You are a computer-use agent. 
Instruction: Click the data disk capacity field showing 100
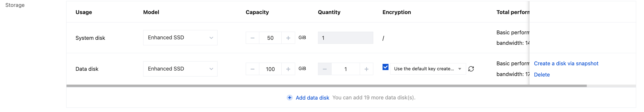click(270, 69)
